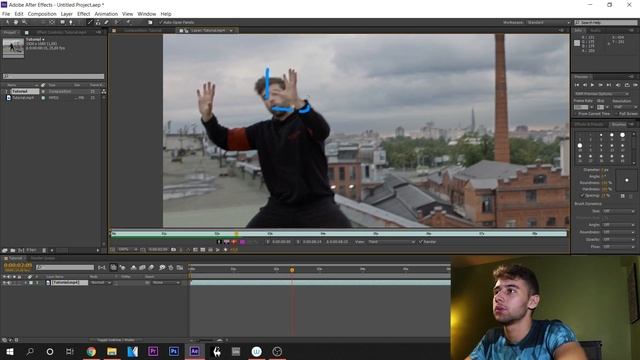Image resolution: width=640 pixels, height=360 pixels.
Task: Play the preview
Action: tap(593, 85)
